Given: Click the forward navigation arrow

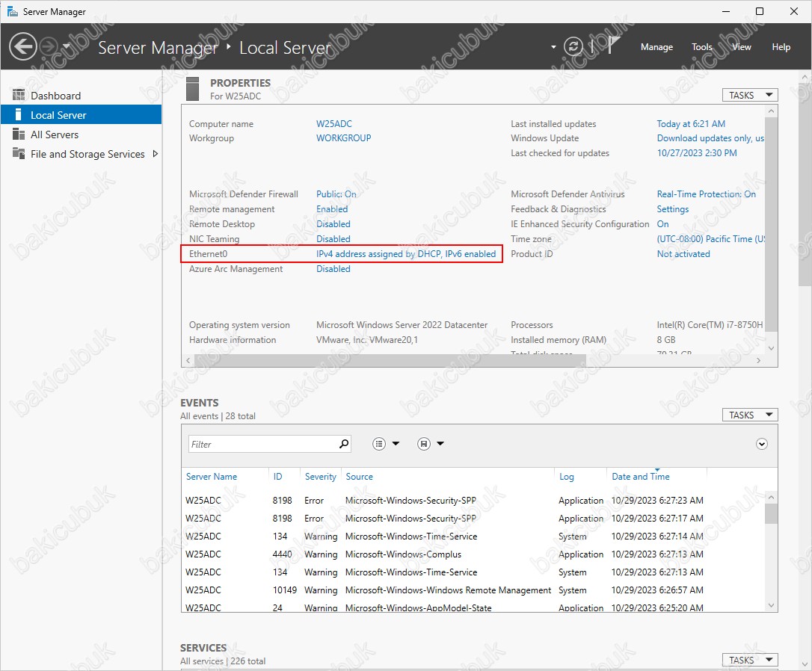Looking at the screenshot, I should click(49, 46).
